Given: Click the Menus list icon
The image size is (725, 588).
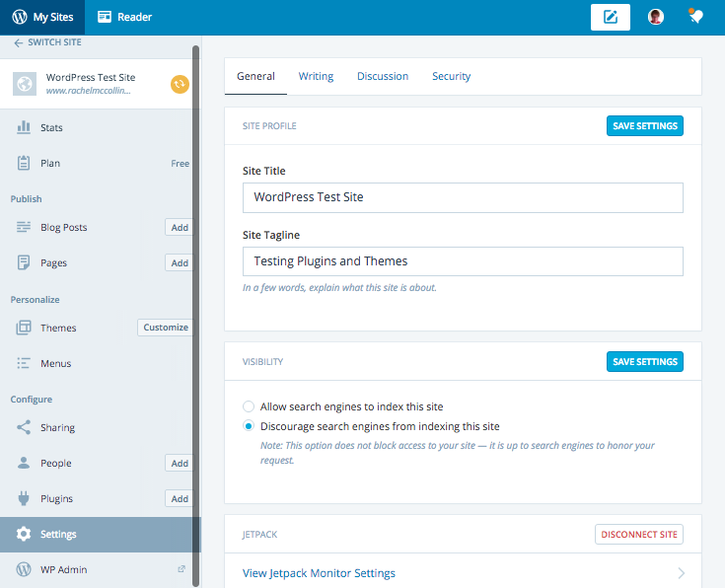Looking at the screenshot, I should pos(24,363).
